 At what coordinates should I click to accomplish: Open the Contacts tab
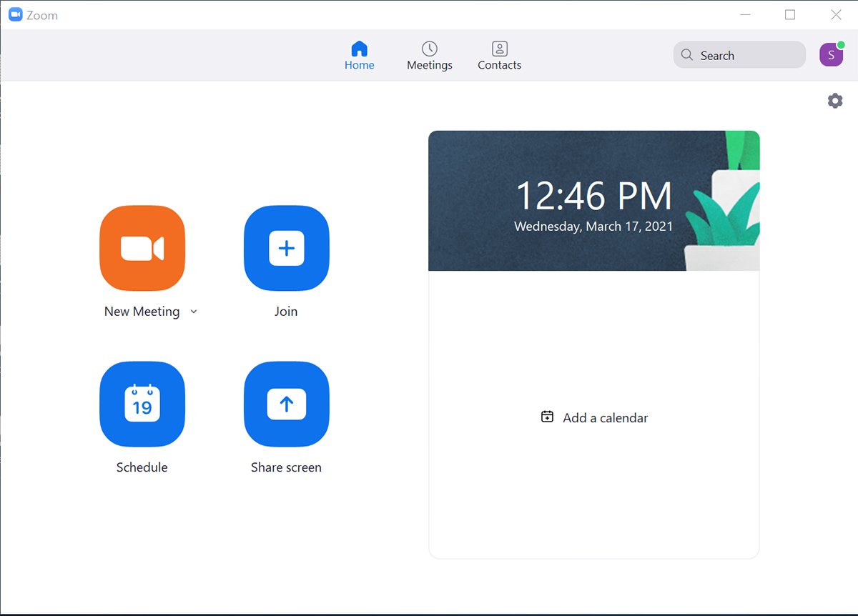click(x=499, y=56)
